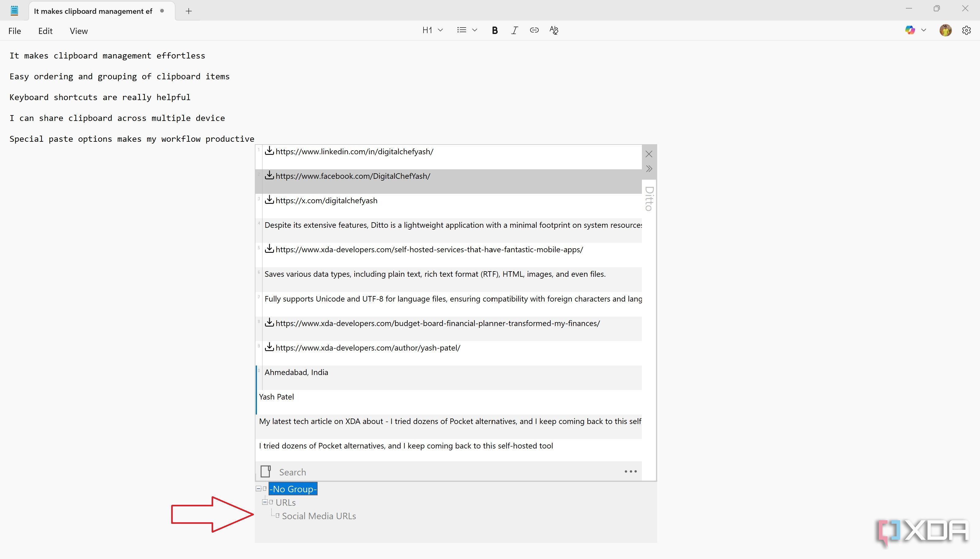
Task: Click the Ditto groups icon beside Search
Action: 265,471
